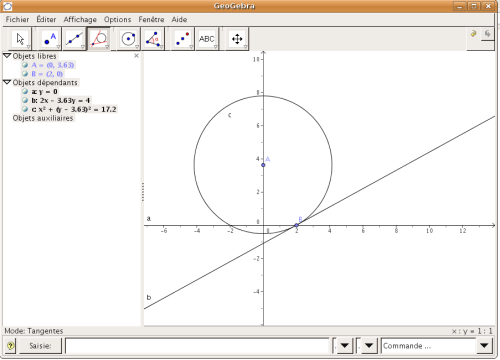Open the second symbol dropdown beside input

[369, 346]
